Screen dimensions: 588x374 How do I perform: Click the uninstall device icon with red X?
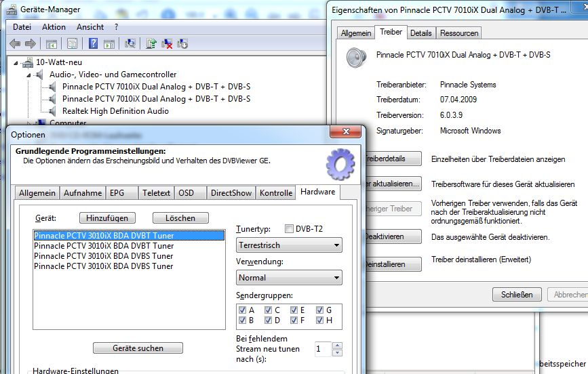click(x=167, y=43)
